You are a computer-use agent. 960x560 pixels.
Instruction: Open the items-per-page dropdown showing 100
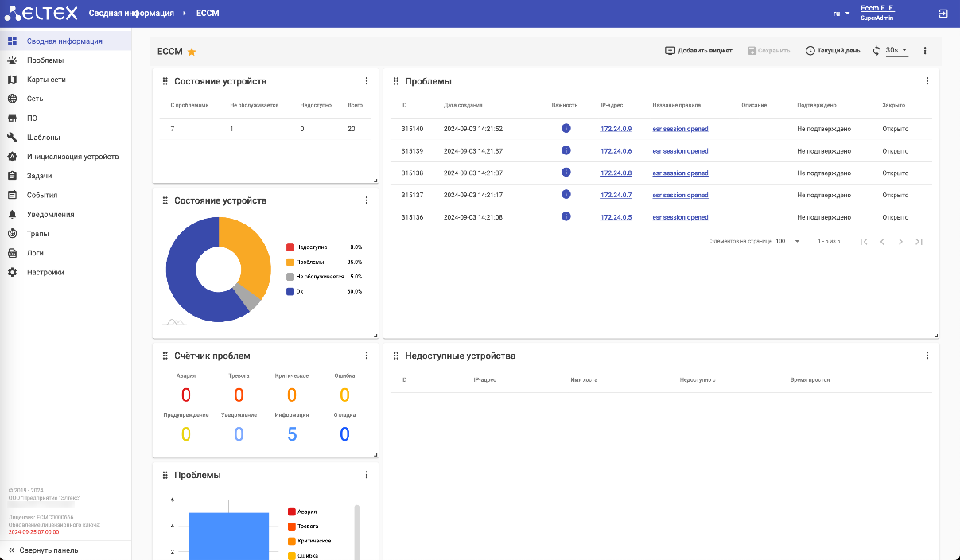click(788, 241)
